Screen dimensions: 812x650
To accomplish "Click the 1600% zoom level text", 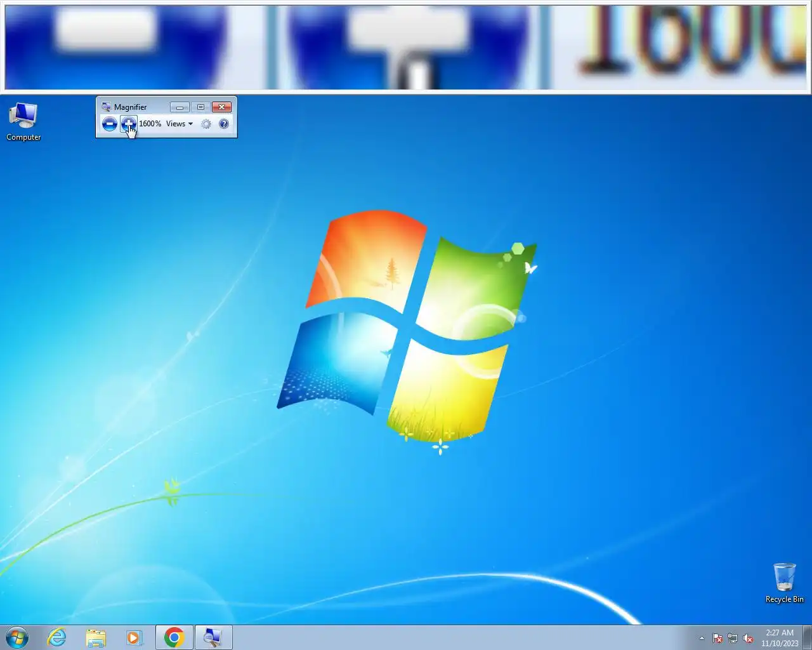I will tap(150, 124).
